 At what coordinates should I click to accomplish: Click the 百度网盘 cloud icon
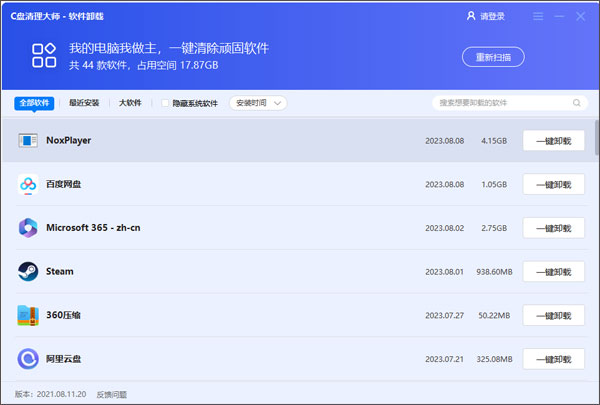tap(28, 185)
